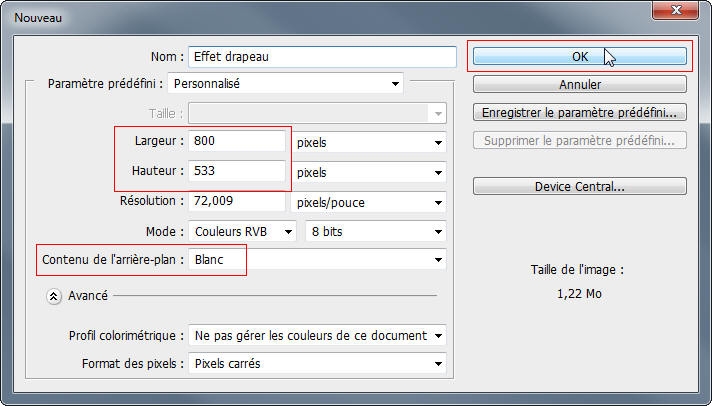The width and height of the screenshot is (712, 406).
Task: Open the pixels/pouce resolution units dropdown
Action: click(x=369, y=203)
